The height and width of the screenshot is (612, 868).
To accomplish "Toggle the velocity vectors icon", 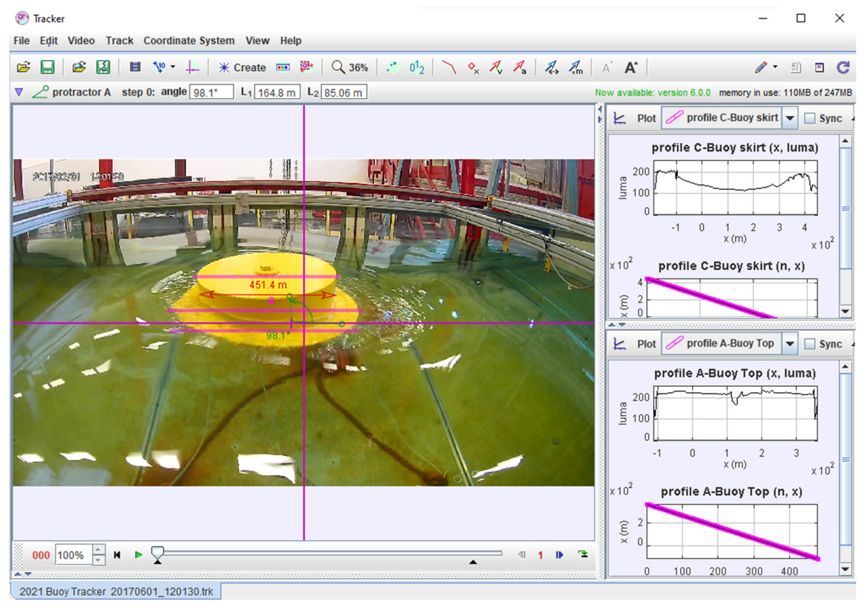I will (496, 68).
